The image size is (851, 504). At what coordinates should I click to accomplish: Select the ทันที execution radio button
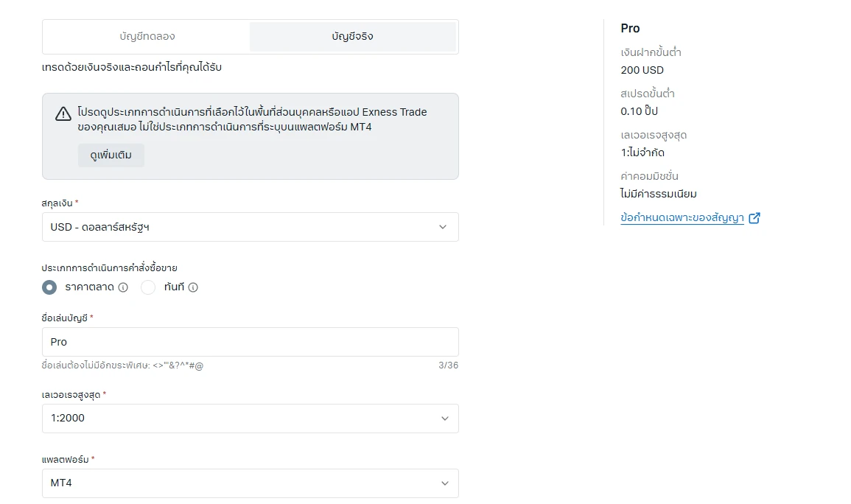point(148,287)
